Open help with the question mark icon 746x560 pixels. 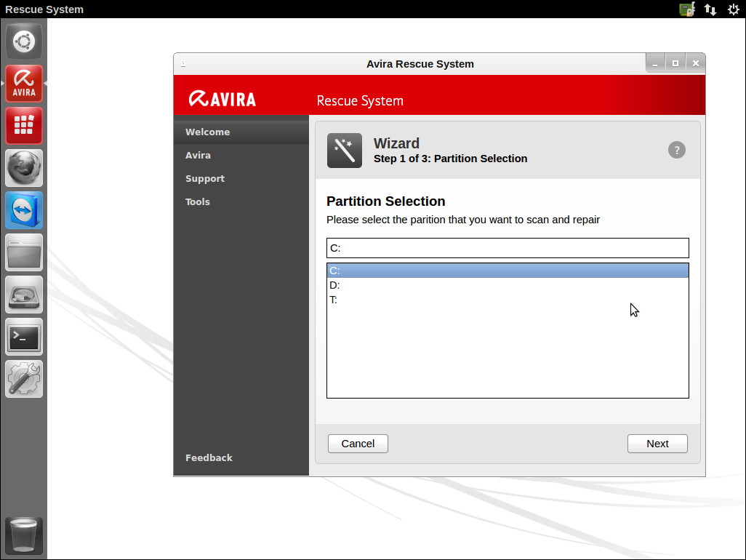676,150
